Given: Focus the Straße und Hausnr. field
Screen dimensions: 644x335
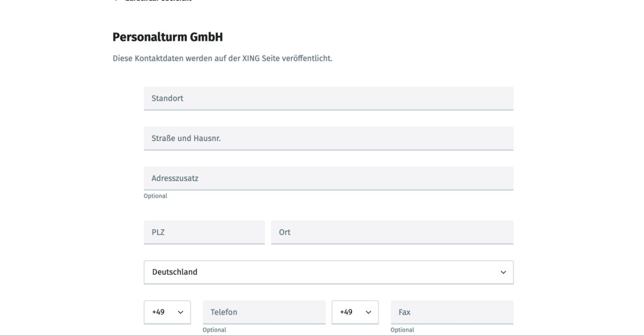Looking at the screenshot, I should click(x=328, y=139).
